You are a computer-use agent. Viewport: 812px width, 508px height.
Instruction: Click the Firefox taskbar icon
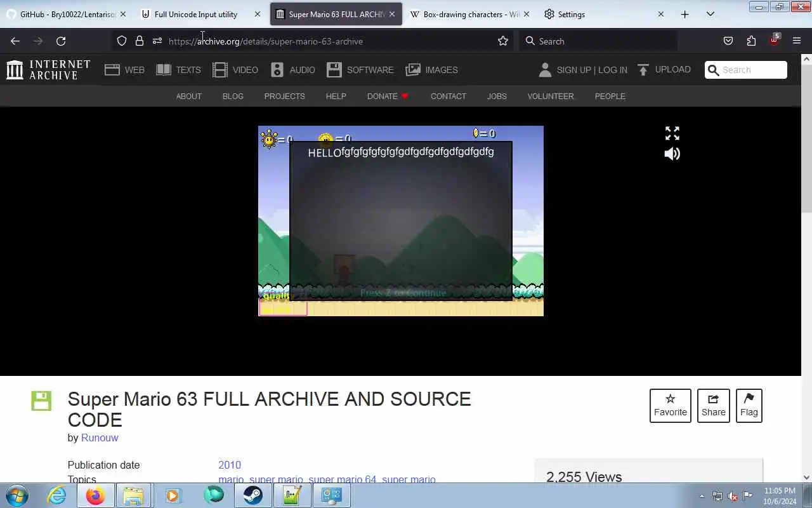[x=95, y=495]
